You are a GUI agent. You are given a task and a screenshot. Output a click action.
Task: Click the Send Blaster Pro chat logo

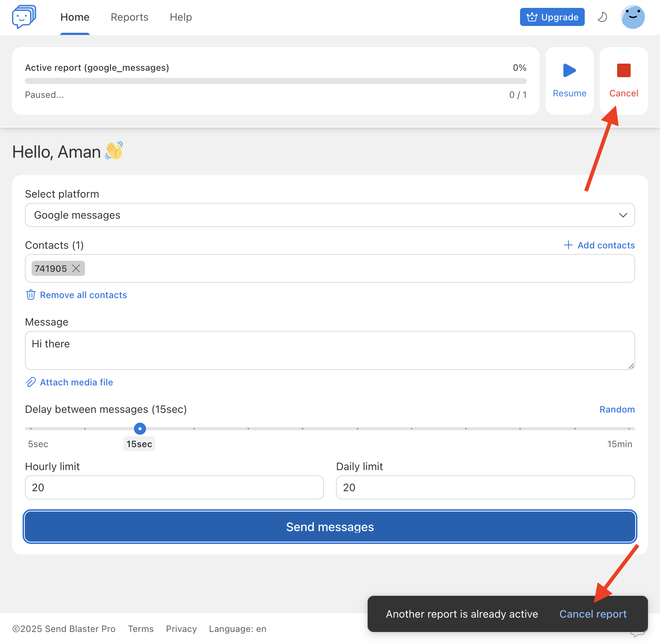click(x=24, y=17)
